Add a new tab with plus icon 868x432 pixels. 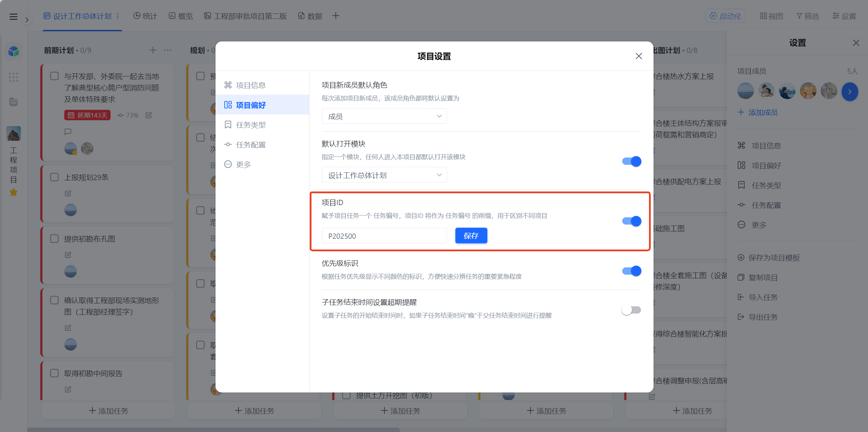335,16
